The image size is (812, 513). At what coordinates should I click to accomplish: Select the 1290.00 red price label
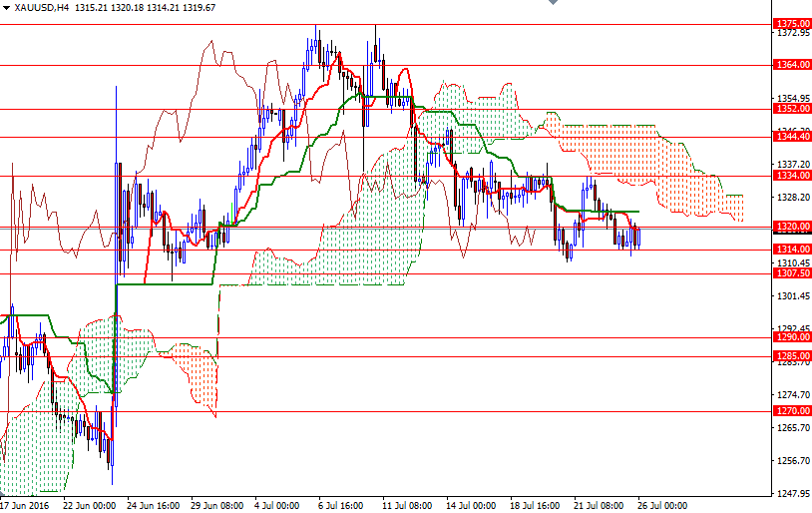[792, 337]
